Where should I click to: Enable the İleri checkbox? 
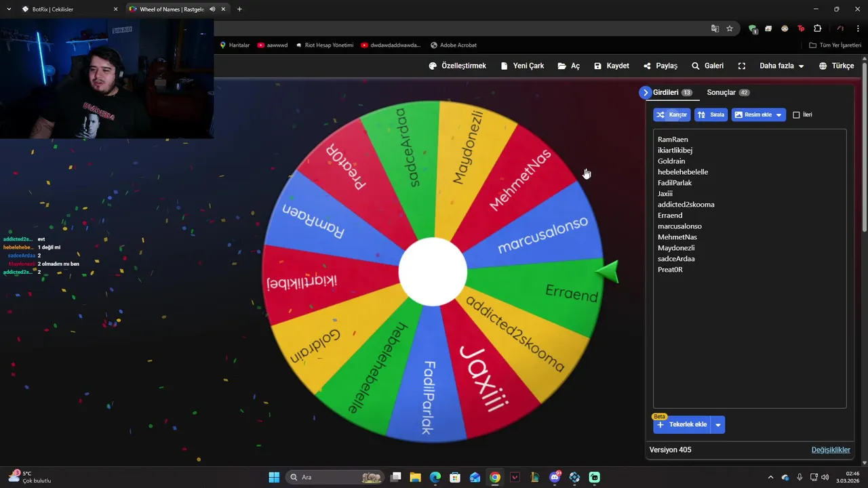coord(796,115)
